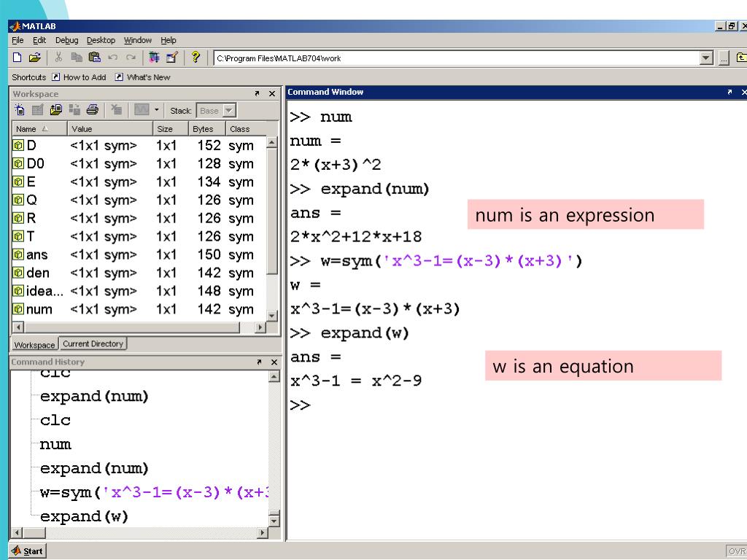Viewport: 747px width, 560px height.
Task: Sort Workspace by Name column header
Action: point(39,128)
